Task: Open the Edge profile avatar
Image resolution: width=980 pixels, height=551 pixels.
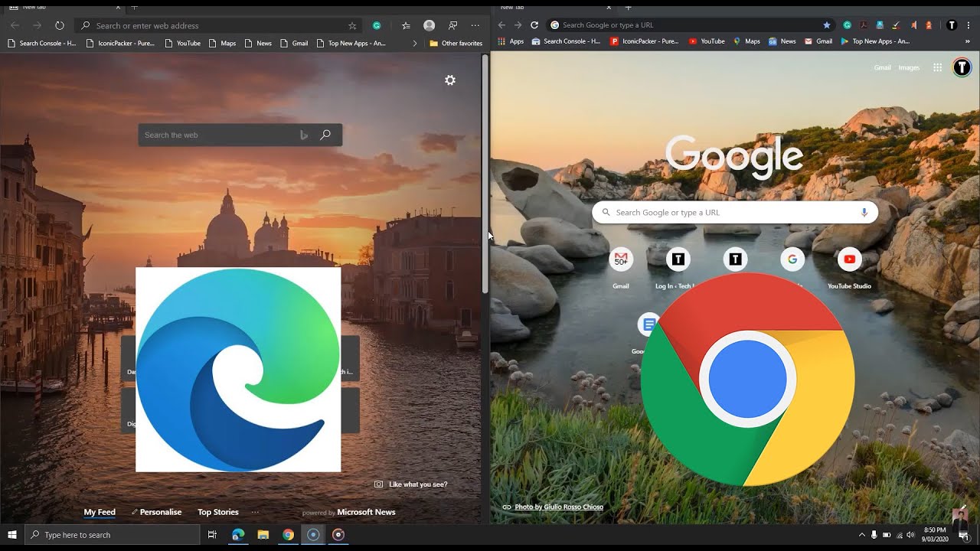Action: tap(430, 25)
